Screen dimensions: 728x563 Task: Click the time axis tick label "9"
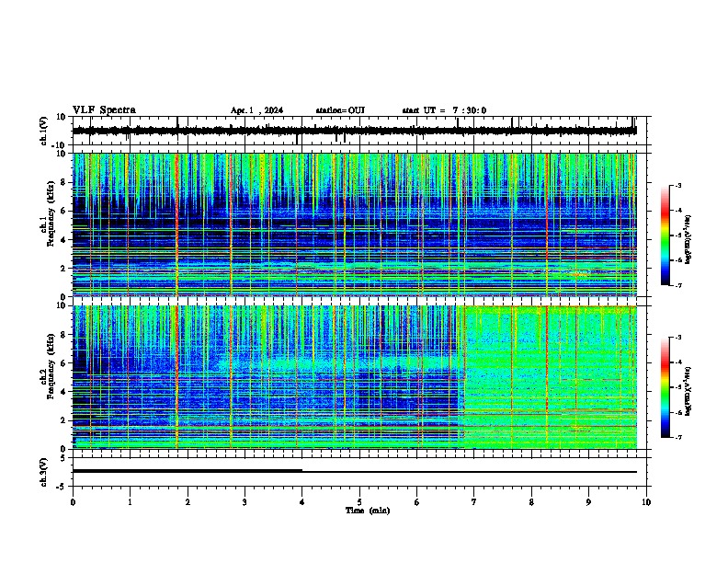588,502
